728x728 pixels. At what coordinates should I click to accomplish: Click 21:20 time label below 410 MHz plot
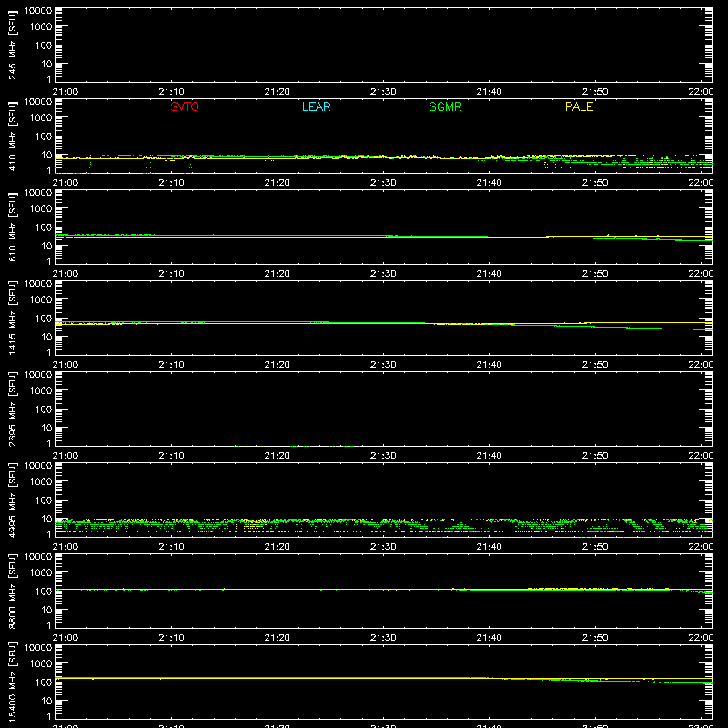point(278,183)
